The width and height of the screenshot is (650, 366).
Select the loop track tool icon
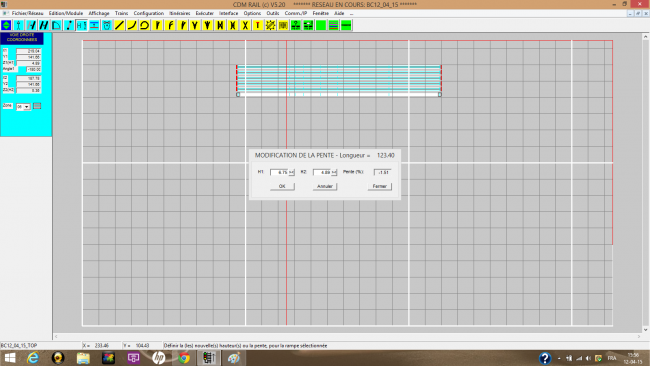pos(144,25)
